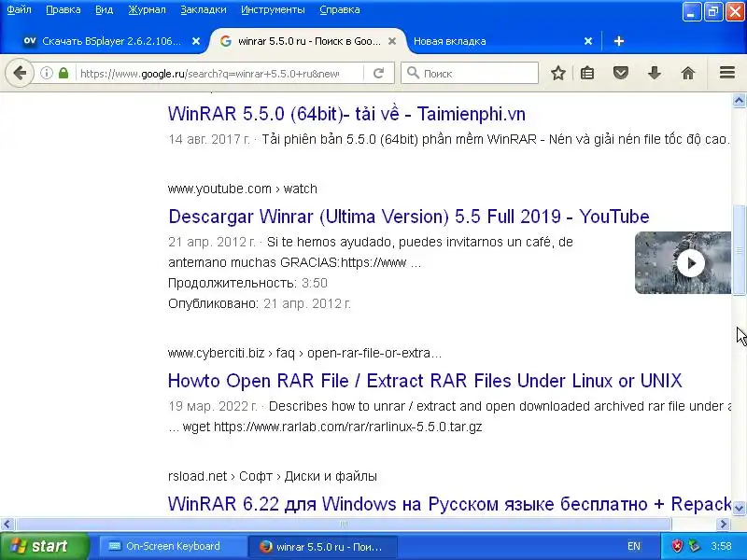Open Descargar Winrar 5.5 Full 2019 YouTube link
Viewport: 747px width, 560px height.
pos(409,217)
